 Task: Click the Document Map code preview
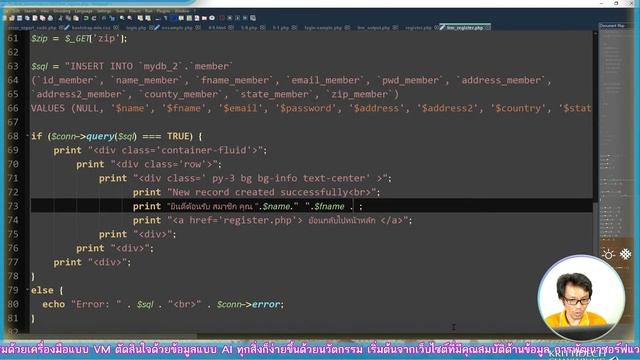616,135
